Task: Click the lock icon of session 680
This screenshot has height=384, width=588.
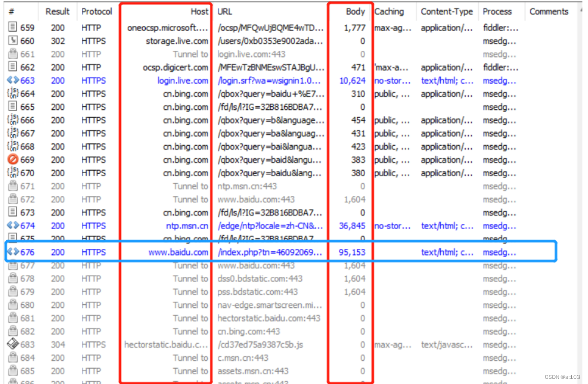Action: coord(13,304)
